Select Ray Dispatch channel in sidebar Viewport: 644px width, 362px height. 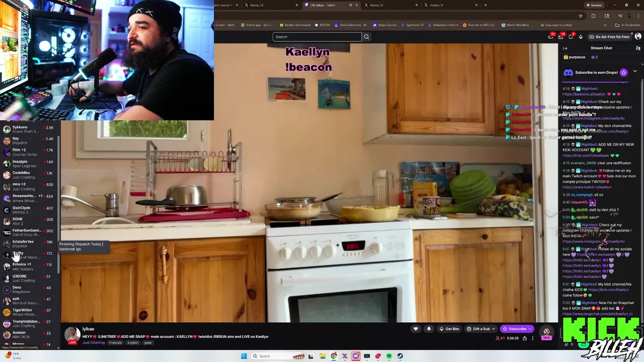(29, 140)
